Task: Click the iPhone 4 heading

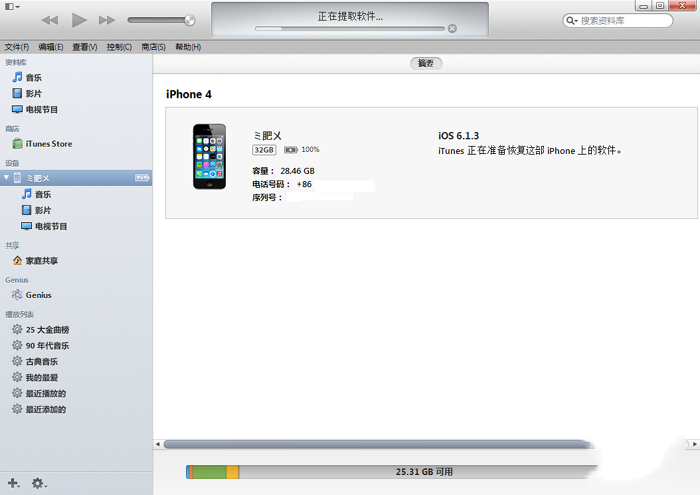Action: click(189, 95)
